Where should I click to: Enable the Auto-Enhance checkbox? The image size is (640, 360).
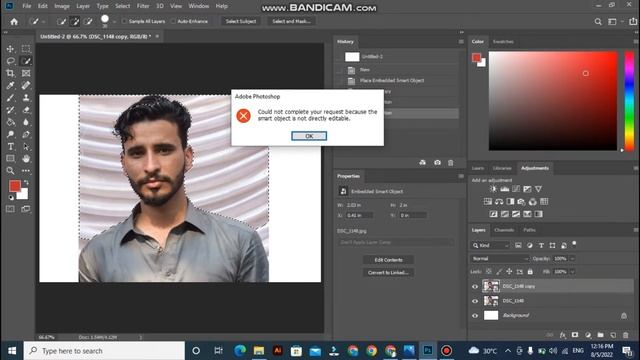pyautogui.click(x=173, y=21)
